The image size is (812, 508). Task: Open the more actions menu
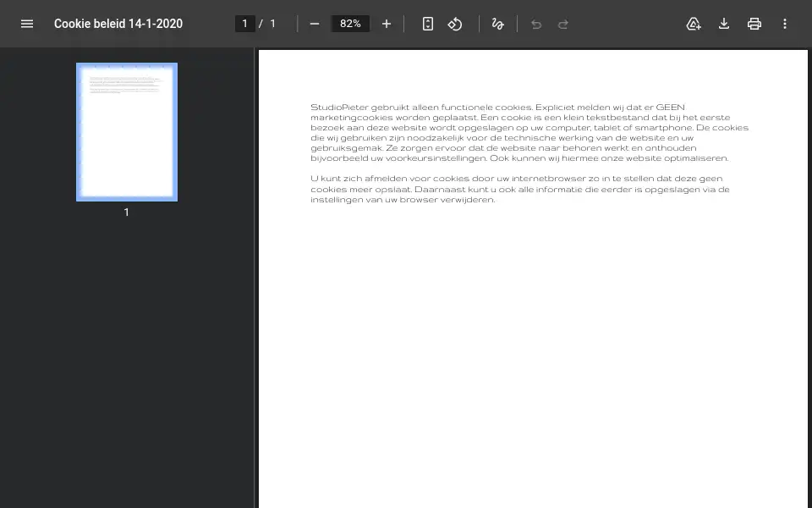pyautogui.click(x=785, y=24)
